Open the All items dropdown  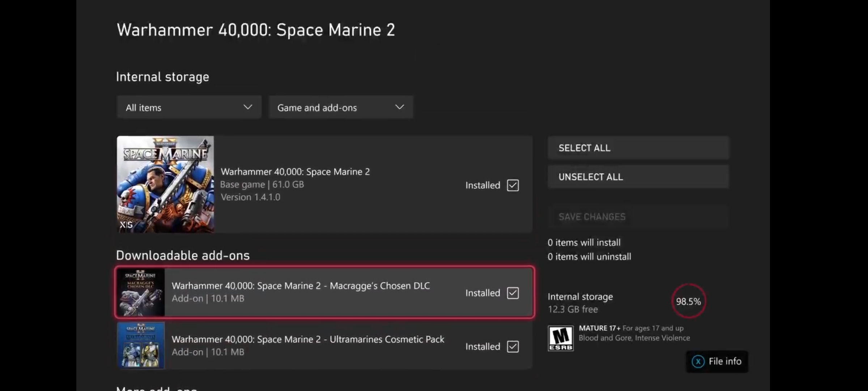pyautogui.click(x=189, y=107)
